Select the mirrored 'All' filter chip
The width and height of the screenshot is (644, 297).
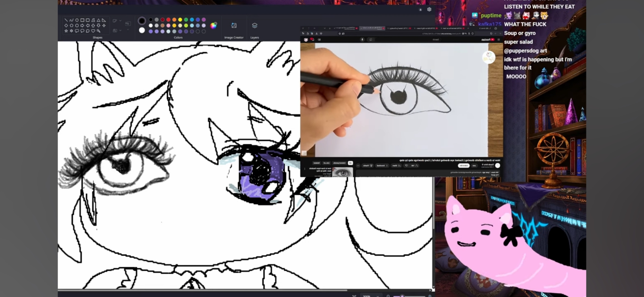point(350,163)
